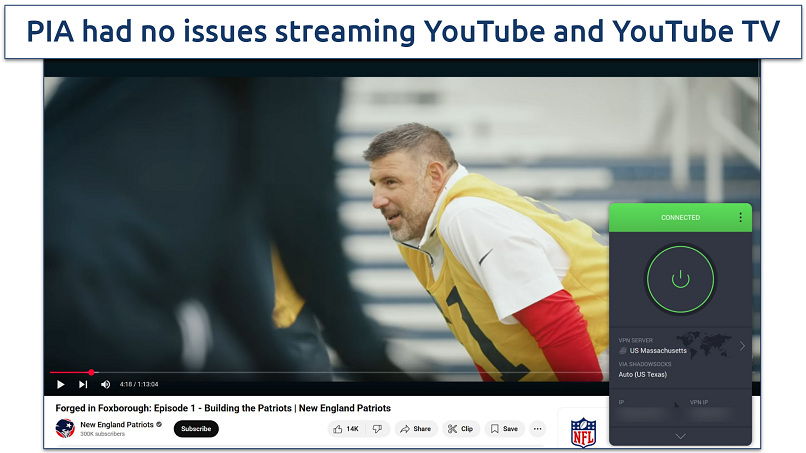Open more actions ellipsis menu
806x453 pixels.
click(538, 429)
